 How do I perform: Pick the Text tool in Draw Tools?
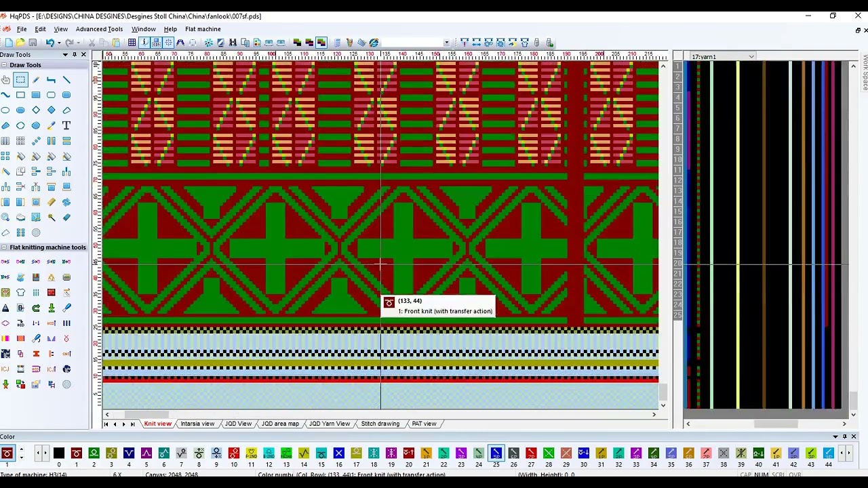[66, 125]
